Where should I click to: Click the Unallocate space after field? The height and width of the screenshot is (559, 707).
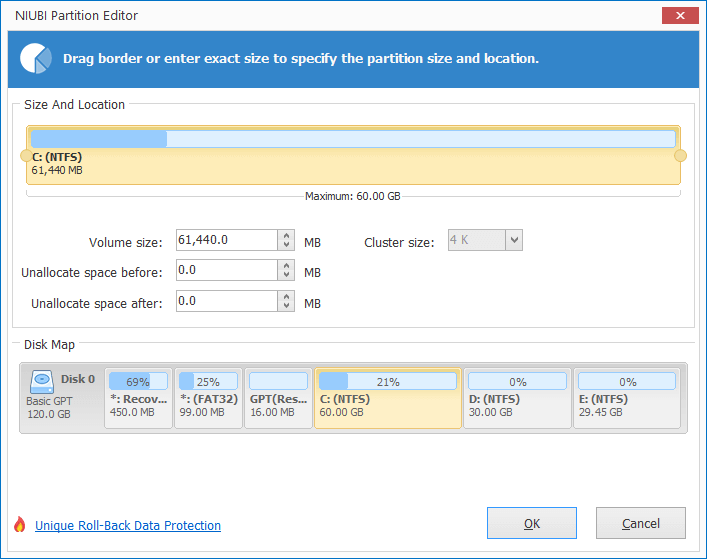pos(227,301)
